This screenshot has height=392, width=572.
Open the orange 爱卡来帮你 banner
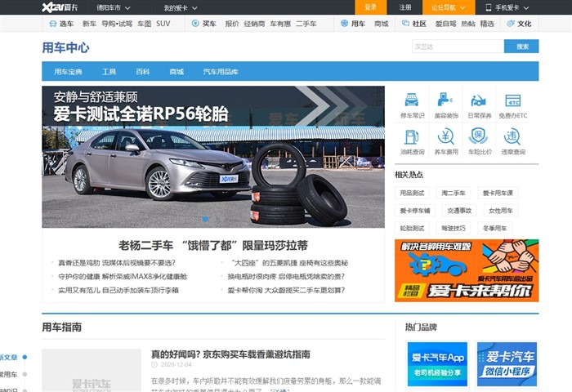467,270
